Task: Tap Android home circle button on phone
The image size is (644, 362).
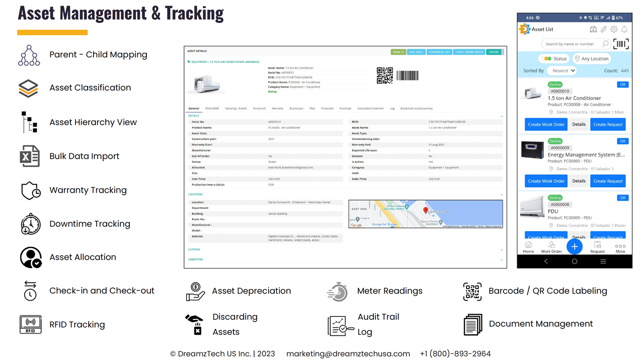Action: point(575,261)
